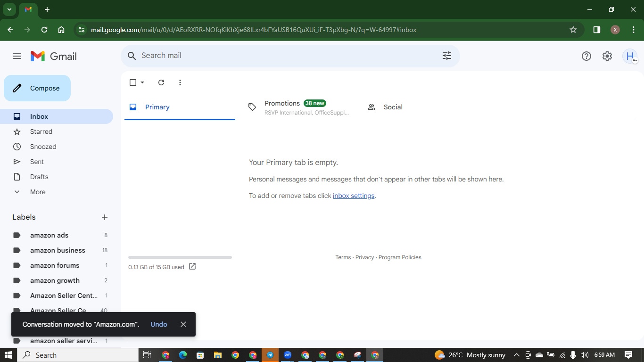Open the Chrome three-dot menu

[634, 30]
